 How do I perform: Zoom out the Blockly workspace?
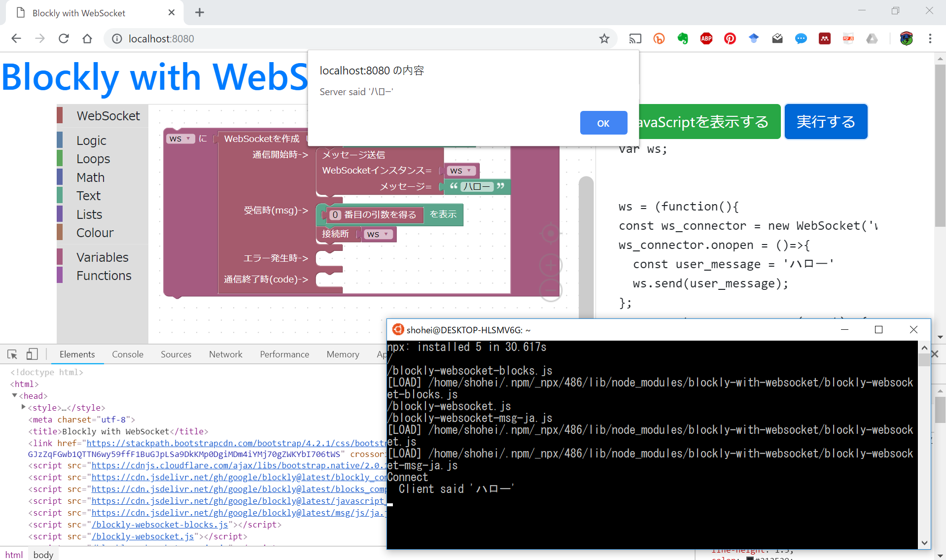(x=551, y=290)
